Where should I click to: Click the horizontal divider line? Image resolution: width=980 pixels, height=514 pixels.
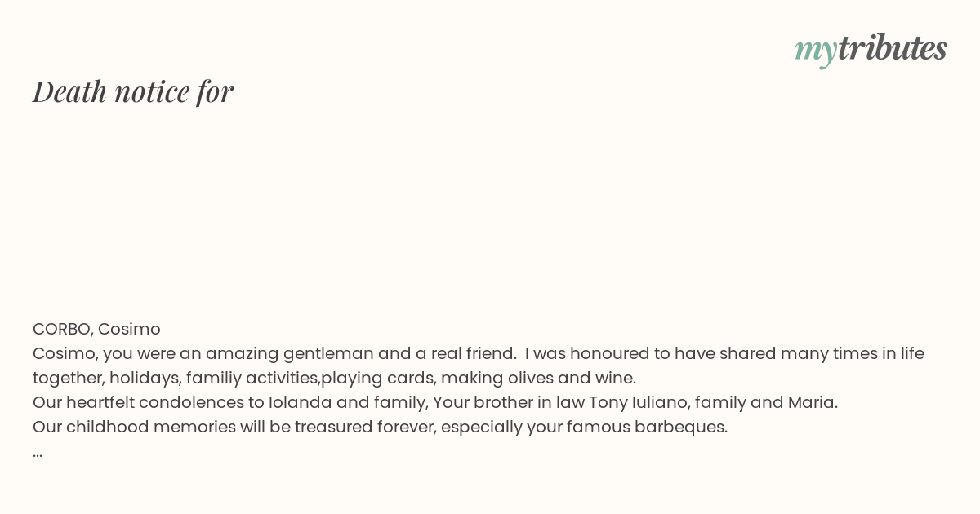coord(490,290)
